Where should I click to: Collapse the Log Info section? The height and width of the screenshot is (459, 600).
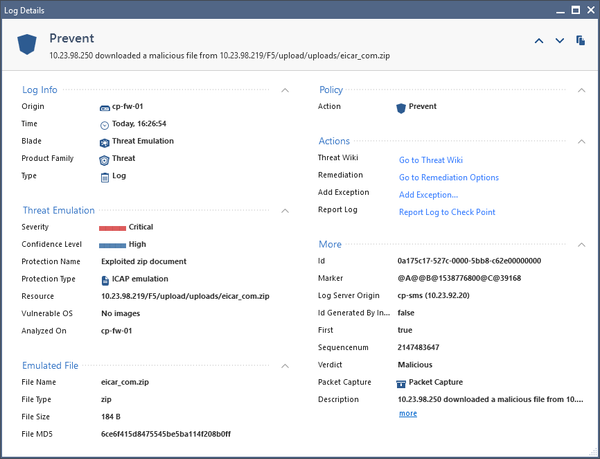[x=285, y=90]
